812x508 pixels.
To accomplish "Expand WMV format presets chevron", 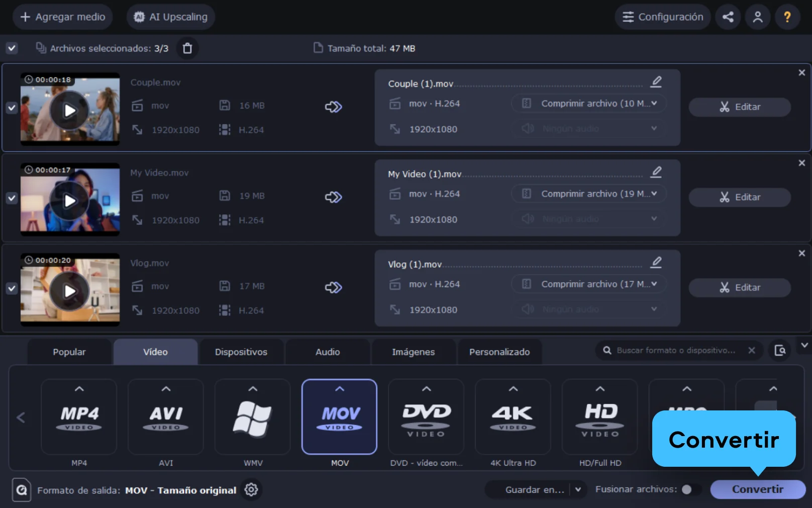I will (x=253, y=389).
